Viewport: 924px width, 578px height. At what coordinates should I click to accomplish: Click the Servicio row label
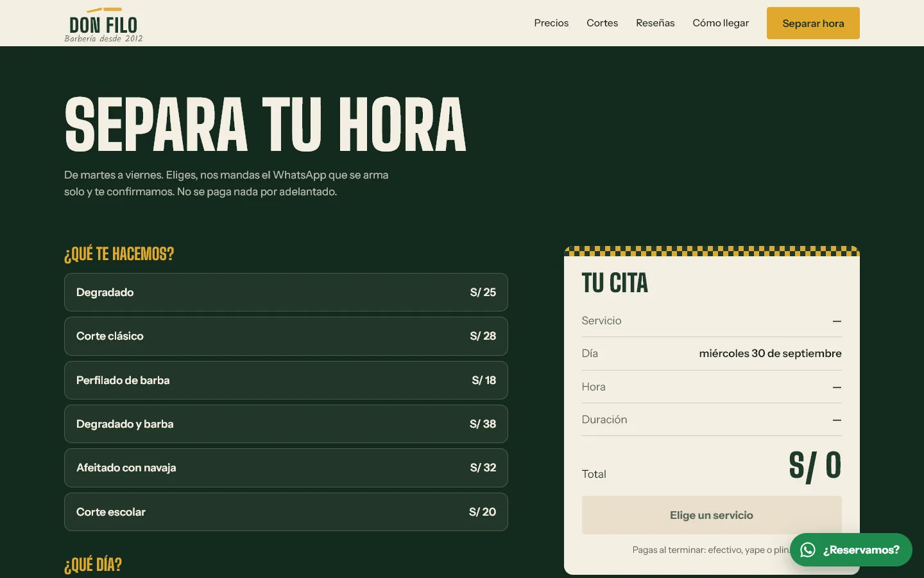(601, 320)
